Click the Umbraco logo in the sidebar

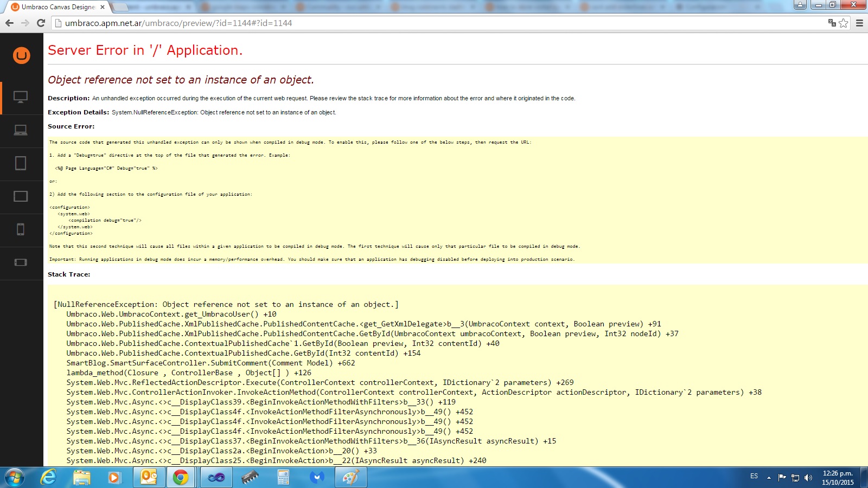pos(21,55)
